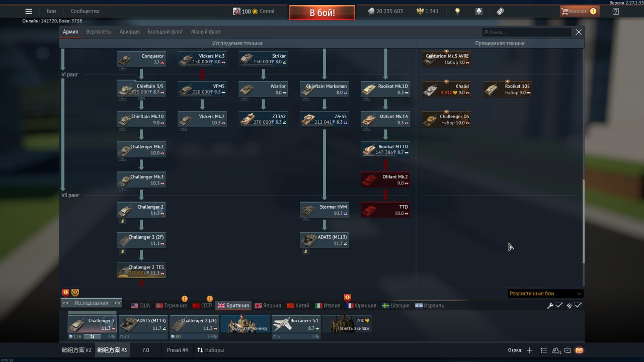The height and width of the screenshot is (362, 644).
Task: Click the red warning shield badge
Action: pos(65,293)
